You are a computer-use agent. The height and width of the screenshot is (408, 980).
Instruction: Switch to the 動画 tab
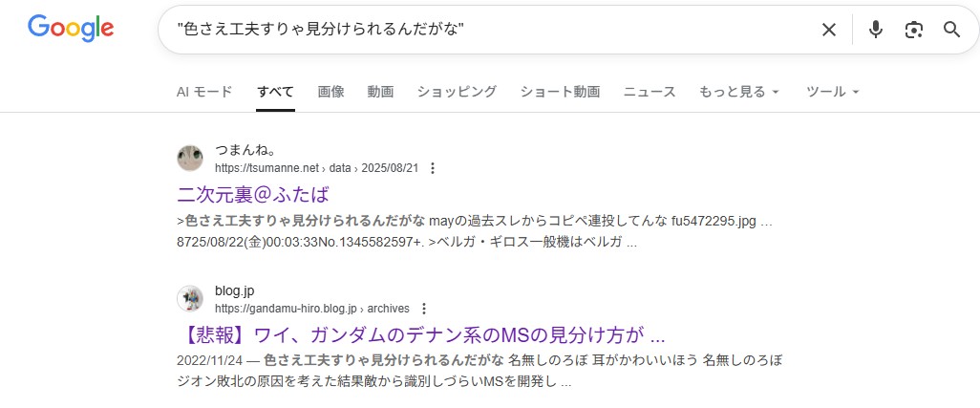coord(380,92)
